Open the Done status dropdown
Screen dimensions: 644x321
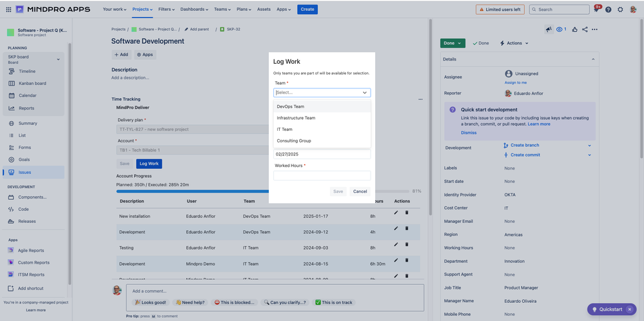[x=453, y=43]
